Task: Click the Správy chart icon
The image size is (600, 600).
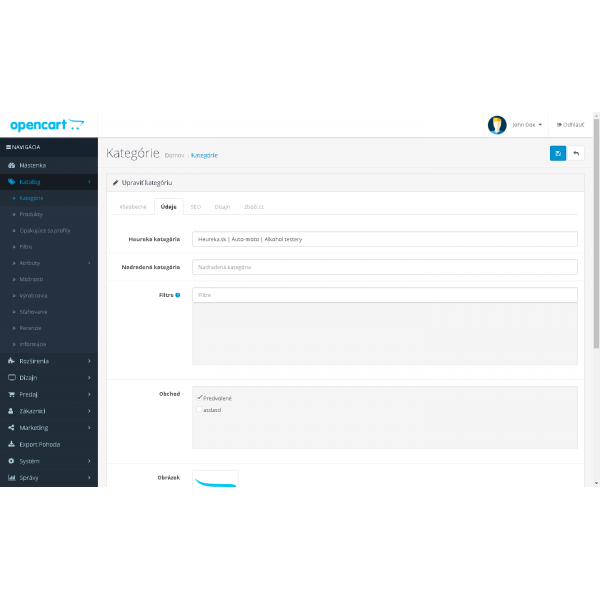Action: click(12, 478)
